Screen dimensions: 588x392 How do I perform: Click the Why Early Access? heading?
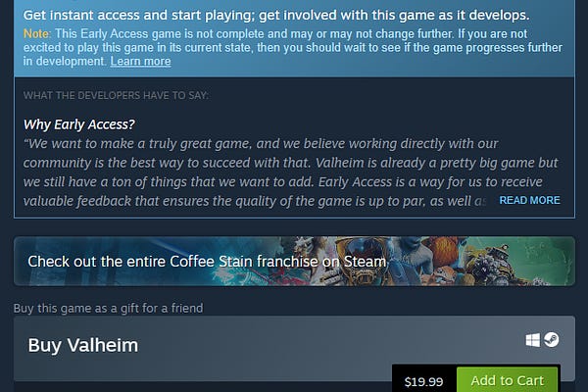[78, 124]
